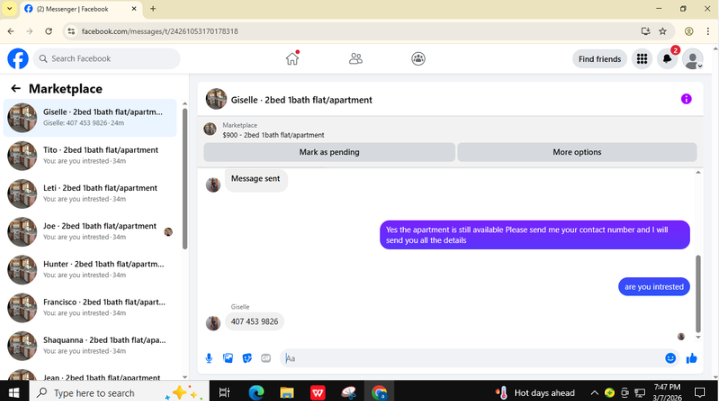Open the Hunter conversation
This screenshot has width=719, height=401.
[90, 269]
